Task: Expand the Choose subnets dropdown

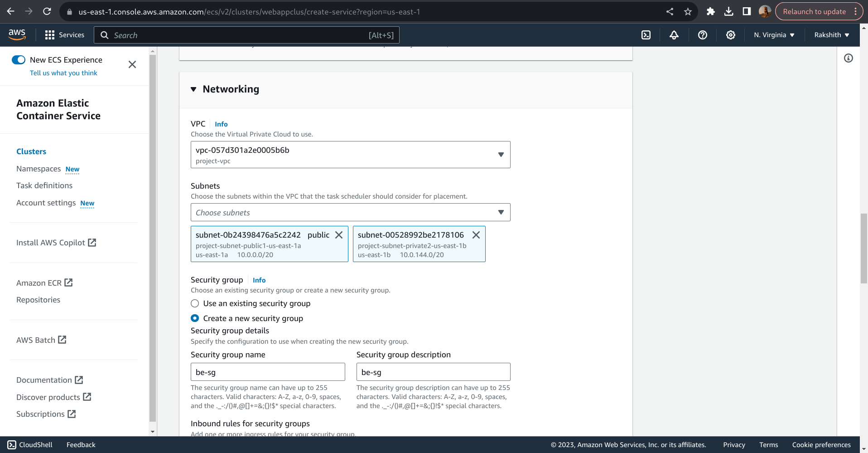Action: coord(350,212)
